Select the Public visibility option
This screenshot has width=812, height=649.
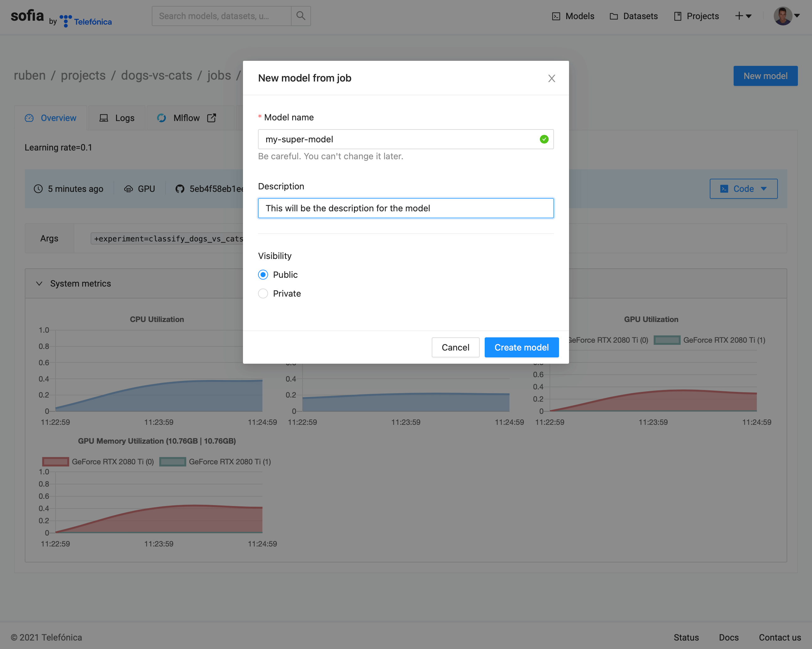click(263, 275)
